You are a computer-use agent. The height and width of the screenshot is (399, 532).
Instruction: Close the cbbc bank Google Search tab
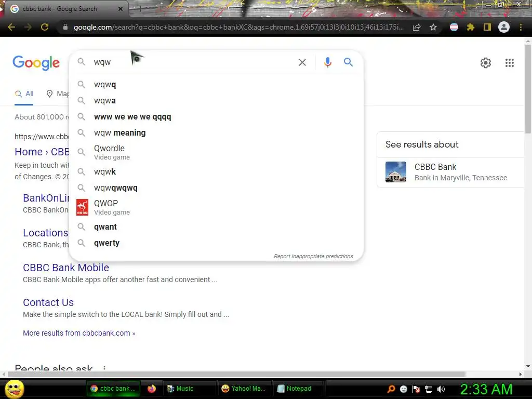pyautogui.click(x=121, y=9)
